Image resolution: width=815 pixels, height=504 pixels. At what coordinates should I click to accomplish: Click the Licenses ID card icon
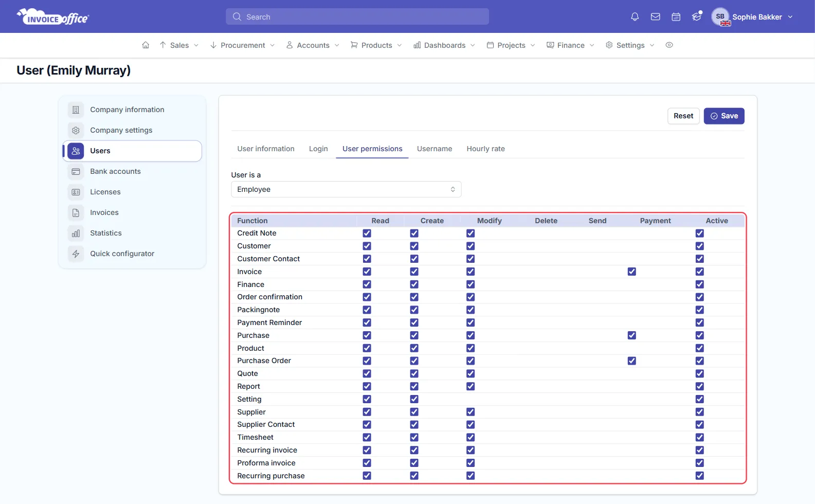coord(76,192)
